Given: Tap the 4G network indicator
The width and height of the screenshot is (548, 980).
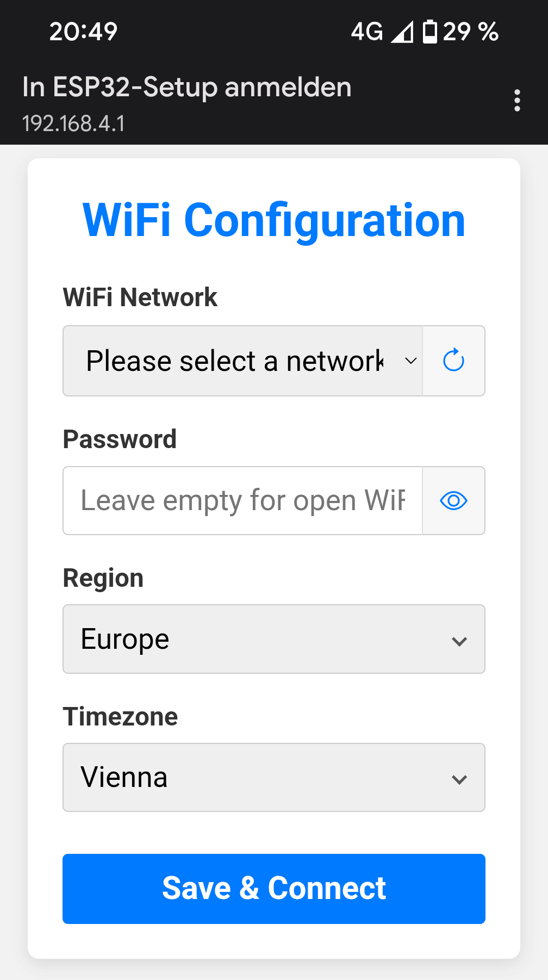Looking at the screenshot, I should pos(367,32).
